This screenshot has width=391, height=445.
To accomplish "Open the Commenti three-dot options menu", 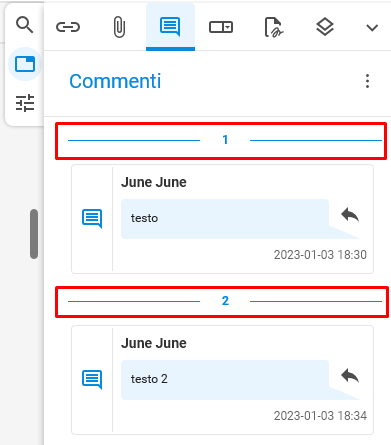I will (367, 81).
